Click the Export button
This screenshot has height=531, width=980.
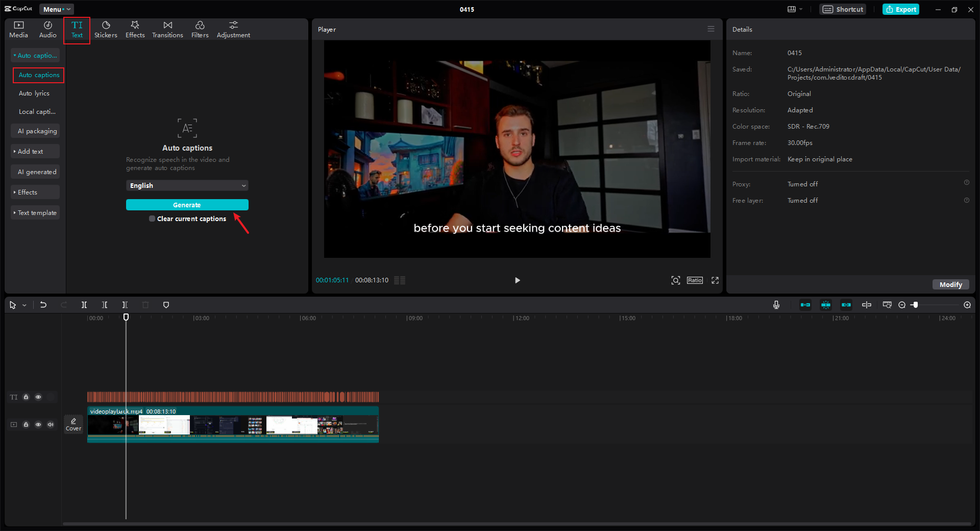[x=901, y=9]
